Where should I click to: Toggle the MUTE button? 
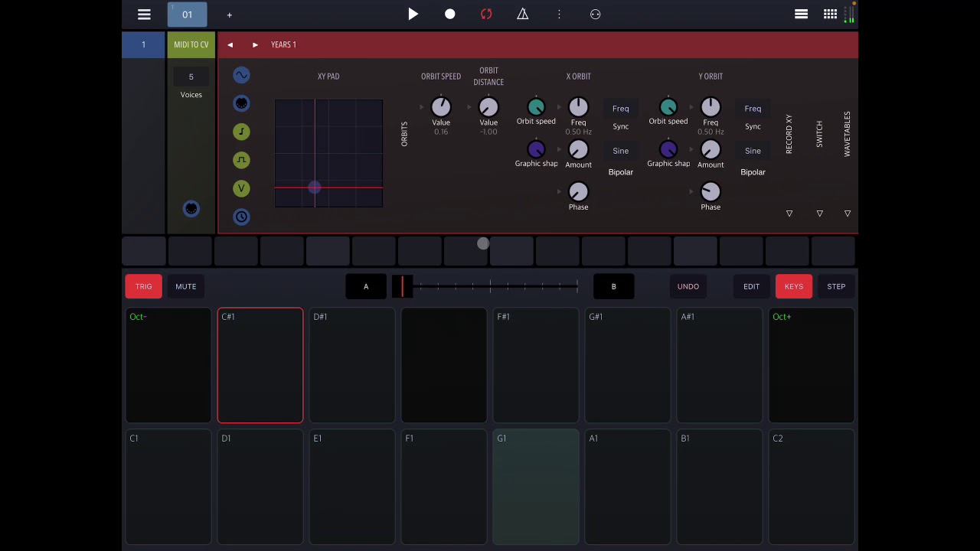(x=186, y=286)
